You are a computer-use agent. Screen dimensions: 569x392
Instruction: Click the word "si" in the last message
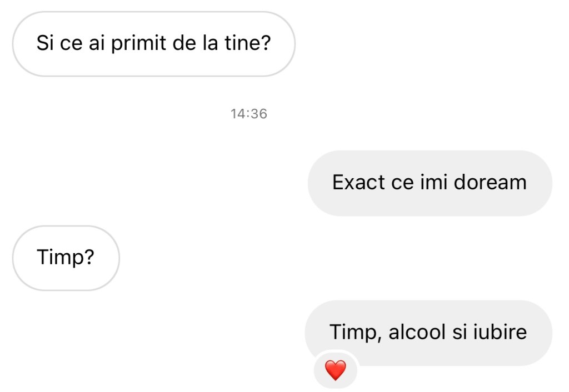pos(460,331)
